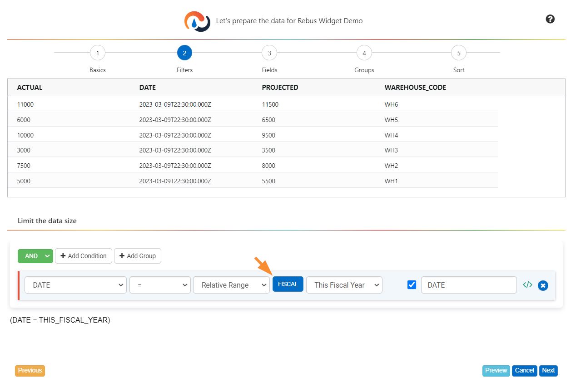Uncheck the DATE parameter checkbox
The height and width of the screenshot is (392, 571).
click(x=412, y=285)
